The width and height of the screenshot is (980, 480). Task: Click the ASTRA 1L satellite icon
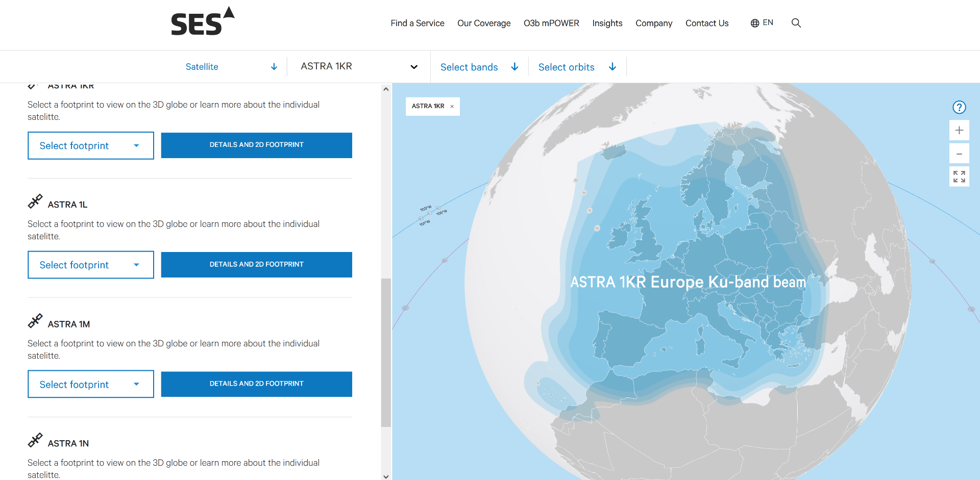tap(35, 202)
